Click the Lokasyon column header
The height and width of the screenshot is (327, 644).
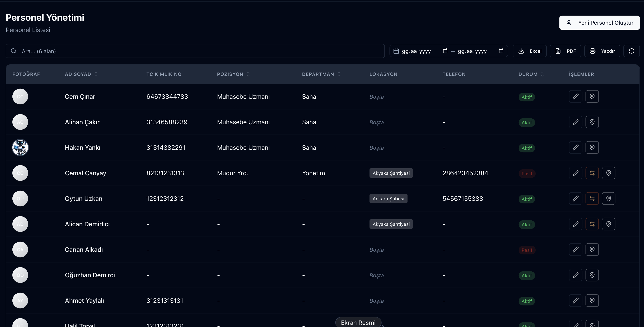click(x=383, y=74)
